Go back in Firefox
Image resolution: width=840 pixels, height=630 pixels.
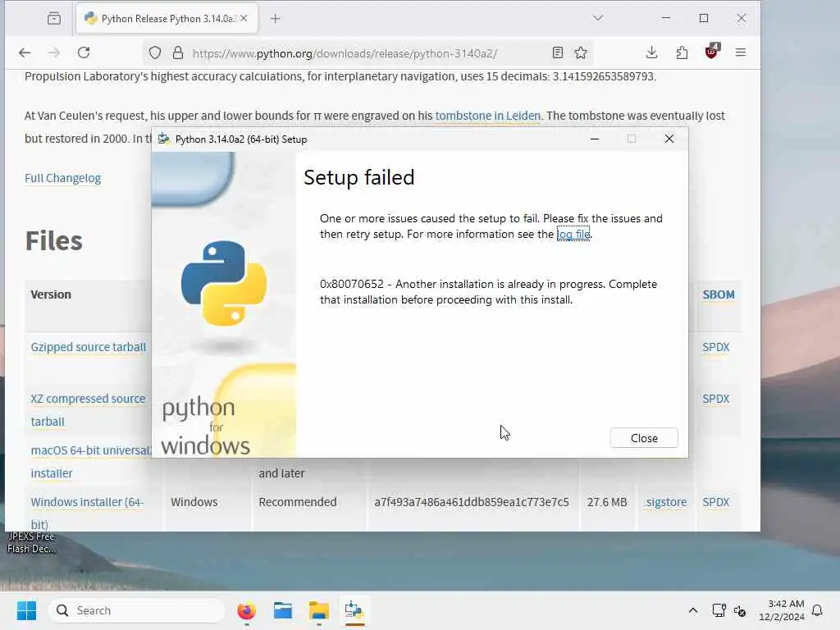pyautogui.click(x=25, y=52)
